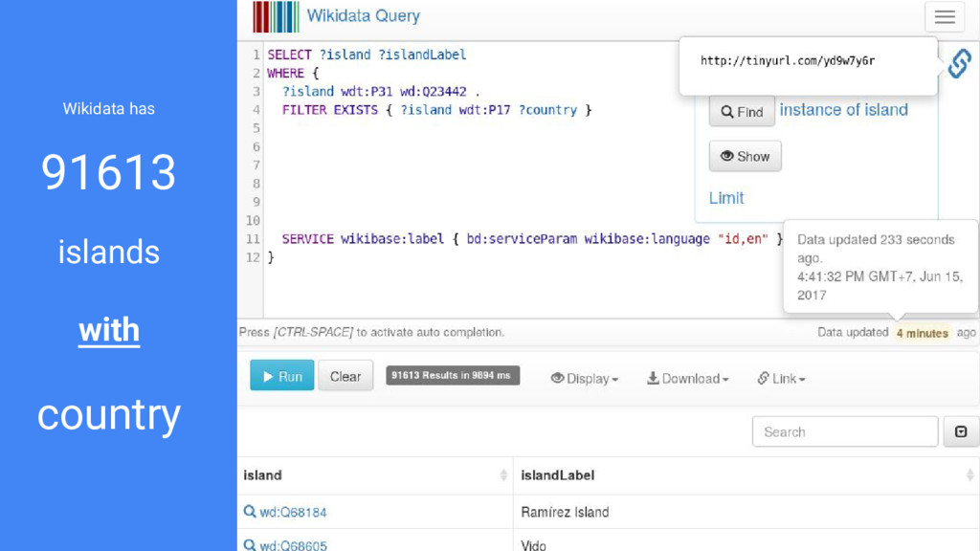Click the Wikidata barcode logo
980x551 pixels.
[276, 16]
